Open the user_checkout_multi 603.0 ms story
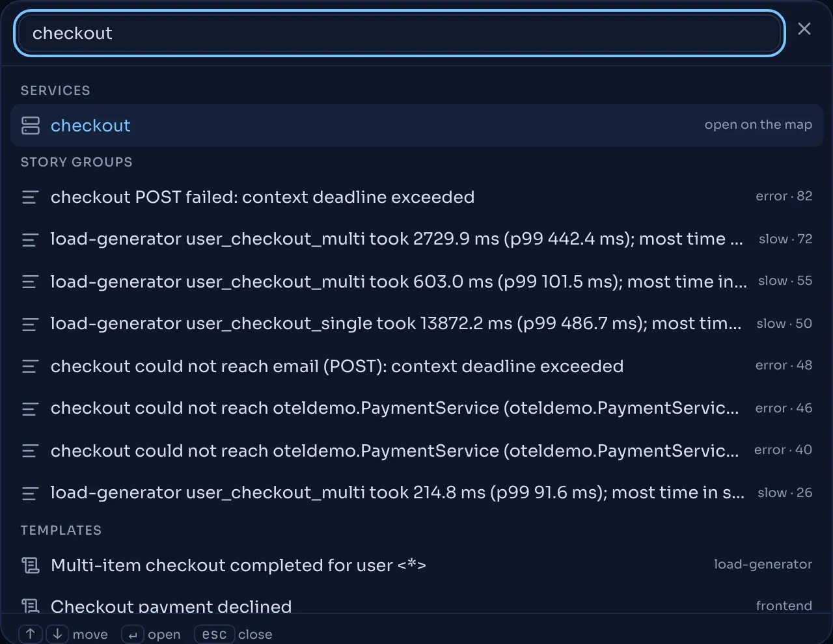This screenshot has height=644, width=833. pyautogui.click(x=416, y=282)
